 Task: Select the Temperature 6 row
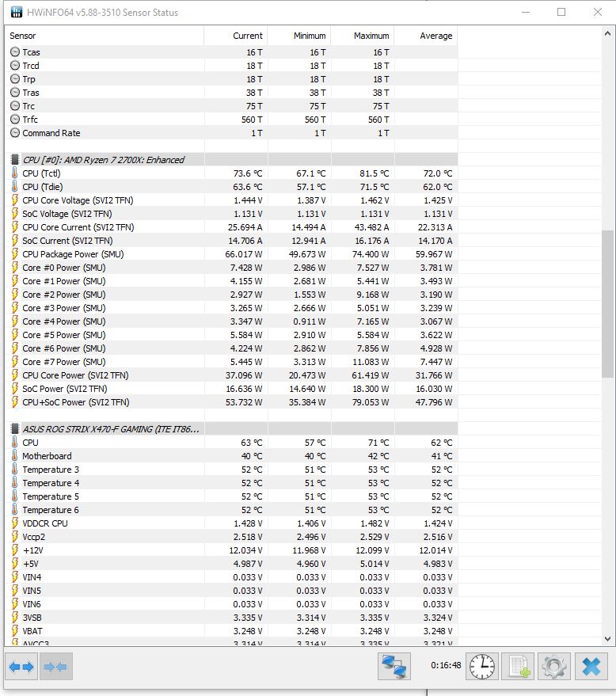click(x=231, y=510)
